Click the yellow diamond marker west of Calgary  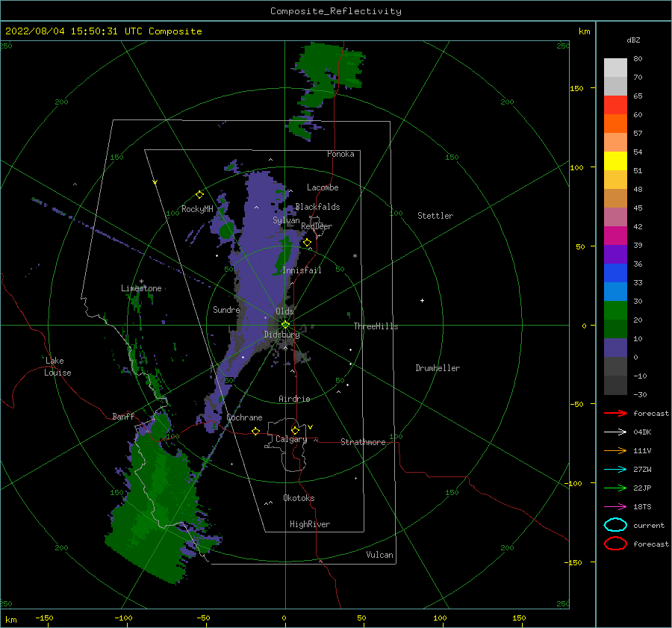pos(255,431)
